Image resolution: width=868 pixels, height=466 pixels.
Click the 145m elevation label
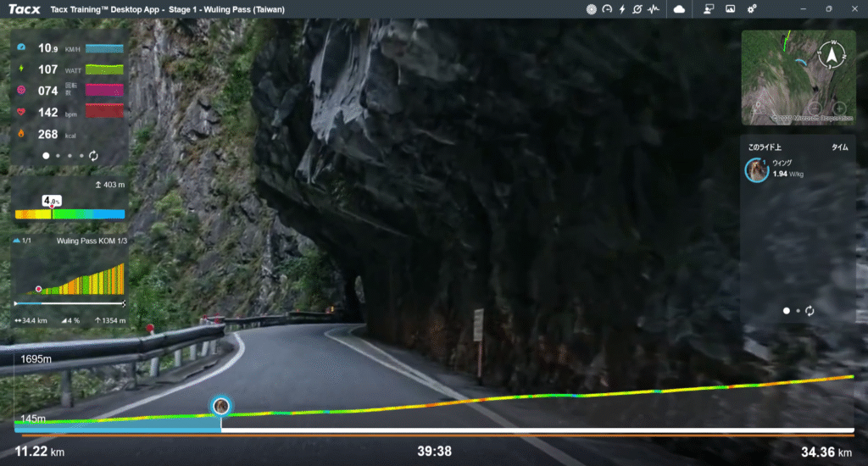pyautogui.click(x=33, y=419)
